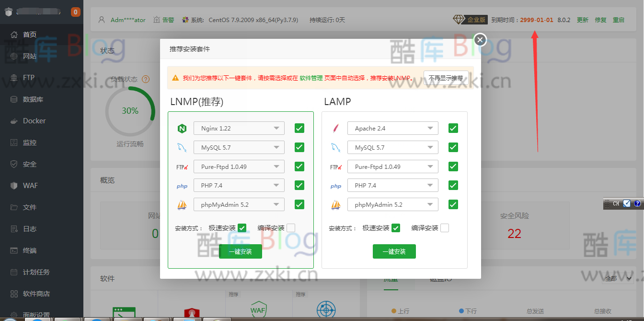Uncheck phpMyAdmin 5.2 in LAMP column
The width and height of the screenshot is (644, 321).
453,204
